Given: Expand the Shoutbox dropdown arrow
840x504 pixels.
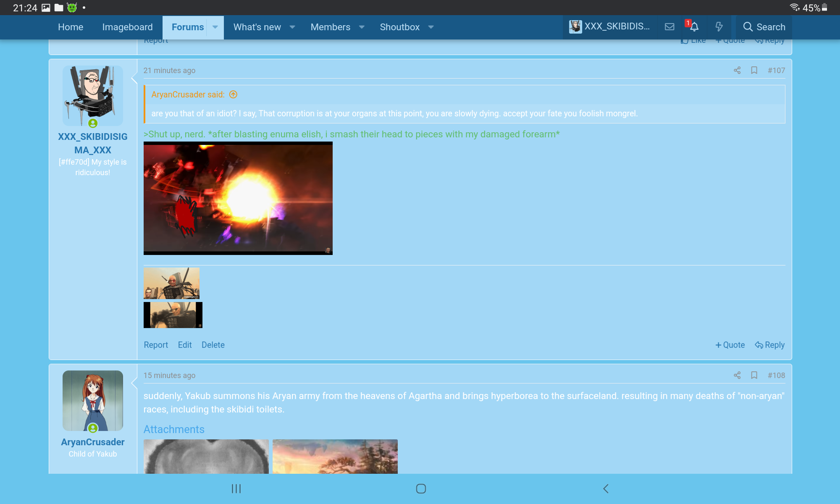Looking at the screenshot, I should tap(431, 27).
